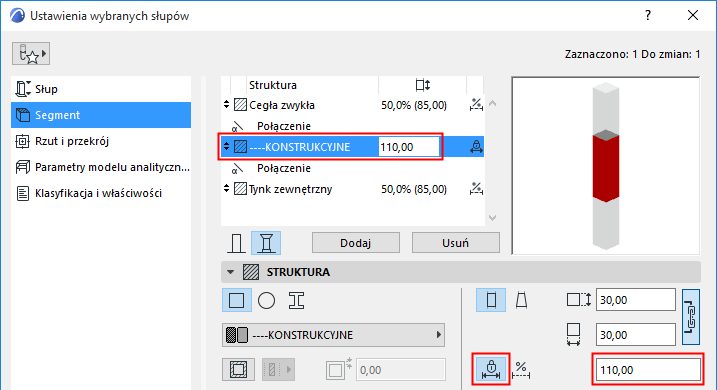Screen dimensions: 717x390
Task: Click Tynk zewnętrzny row reorder arrows
Action: 226,188
